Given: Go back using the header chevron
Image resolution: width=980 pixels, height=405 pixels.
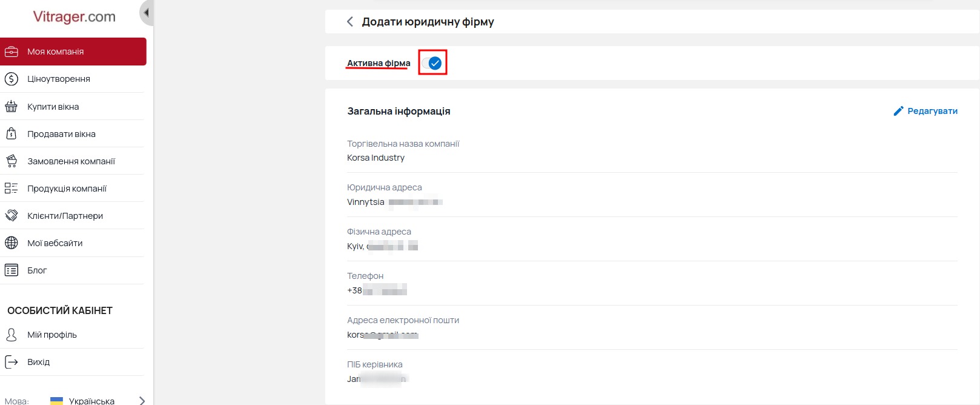Looking at the screenshot, I should (x=349, y=22).
